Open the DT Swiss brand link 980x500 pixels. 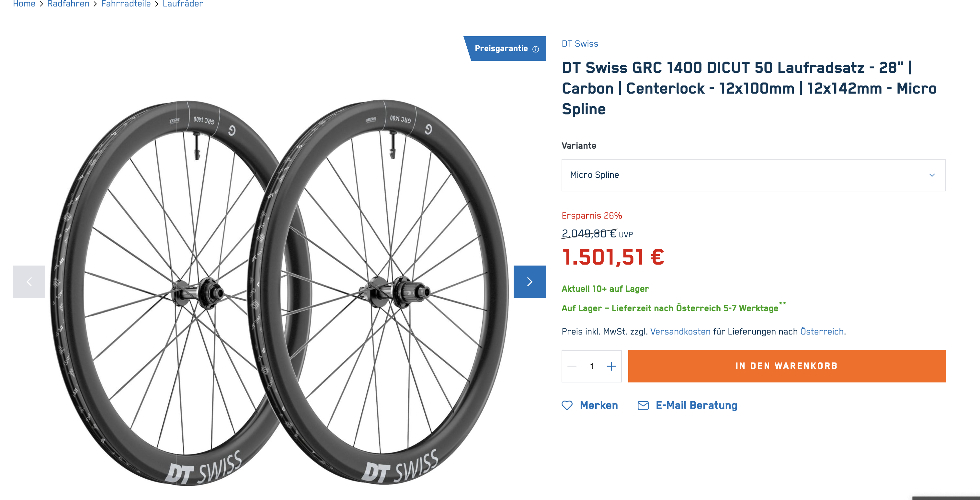(580, 44)
